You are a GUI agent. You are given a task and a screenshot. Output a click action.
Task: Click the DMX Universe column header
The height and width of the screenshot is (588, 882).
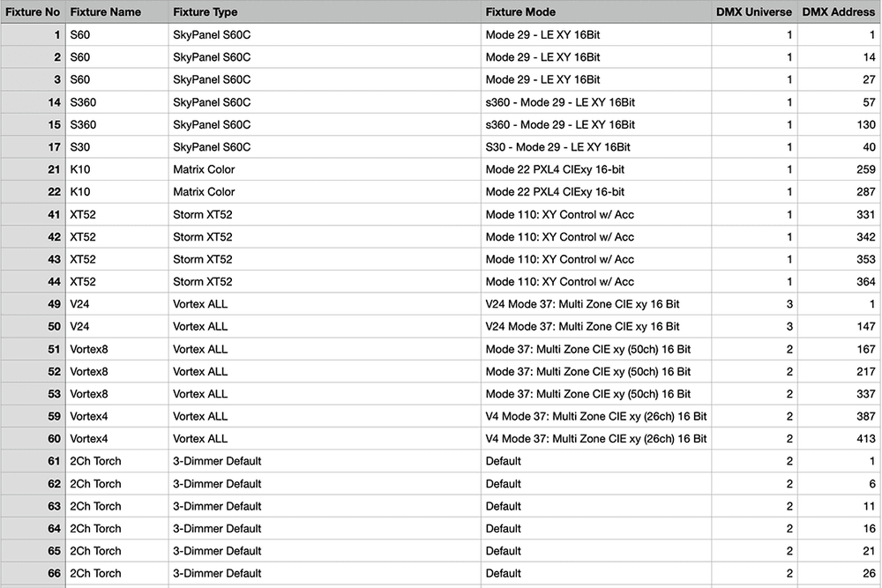click(754, 12)
